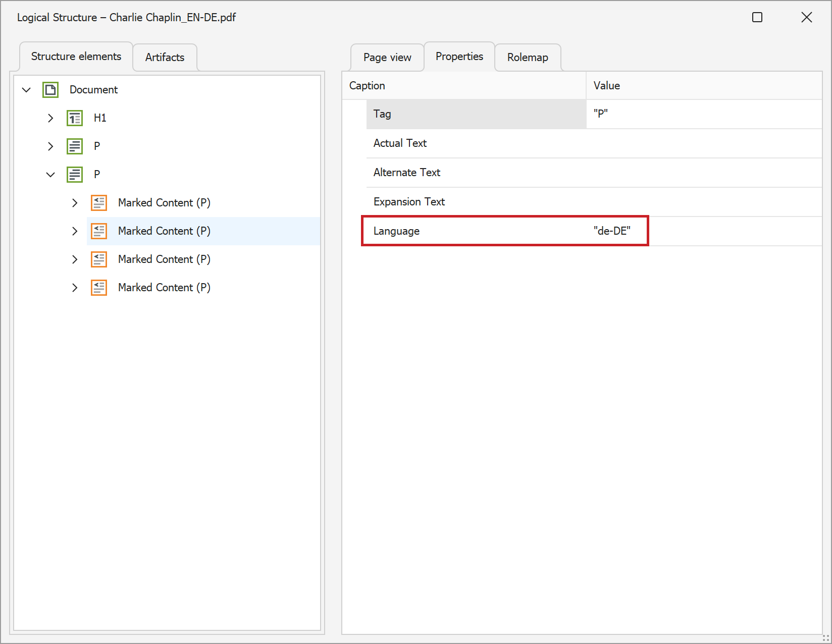Screen dimensions: 832x644
Task: Click the empty Alternate Text value cell
Action: [704, 173]
